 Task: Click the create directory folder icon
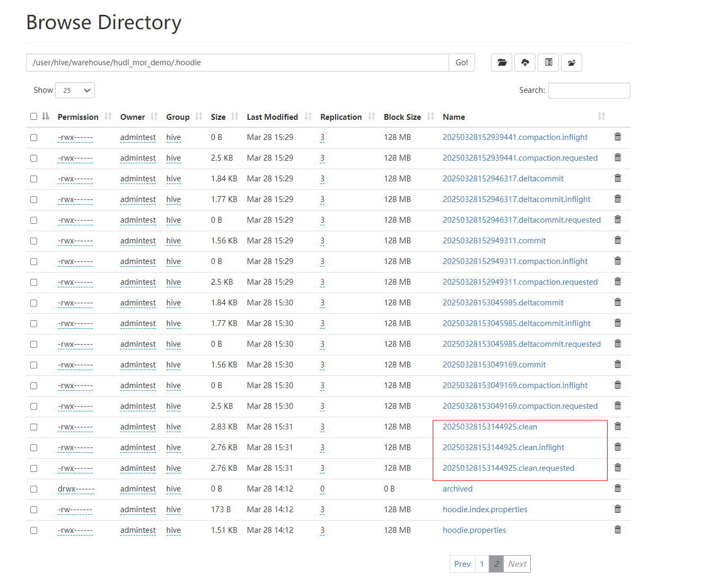pyautogui.click(x=502, y=63)
